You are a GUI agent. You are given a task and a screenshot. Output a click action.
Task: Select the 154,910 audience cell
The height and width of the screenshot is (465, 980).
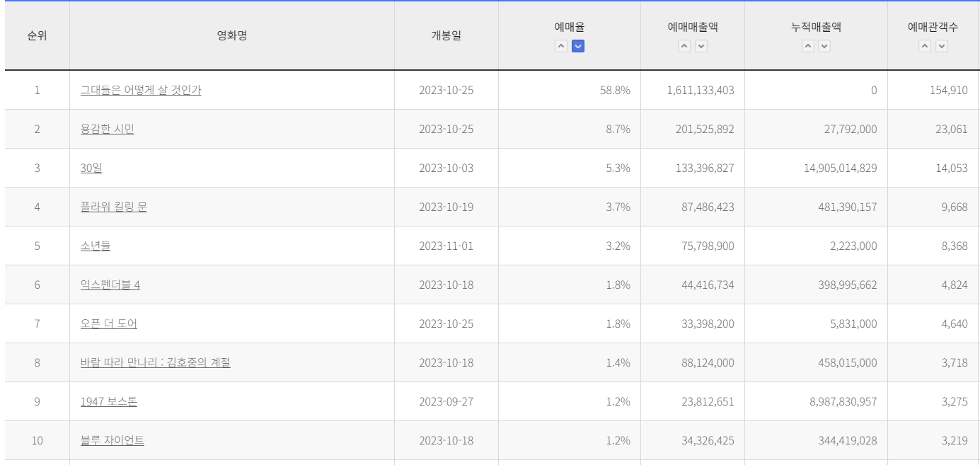[x=933, y=90]
